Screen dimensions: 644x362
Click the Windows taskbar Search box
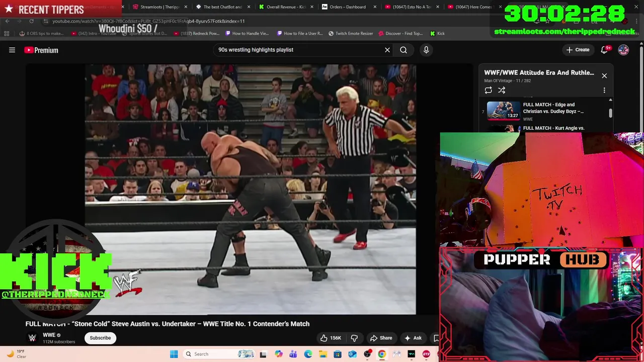point(219,354)
